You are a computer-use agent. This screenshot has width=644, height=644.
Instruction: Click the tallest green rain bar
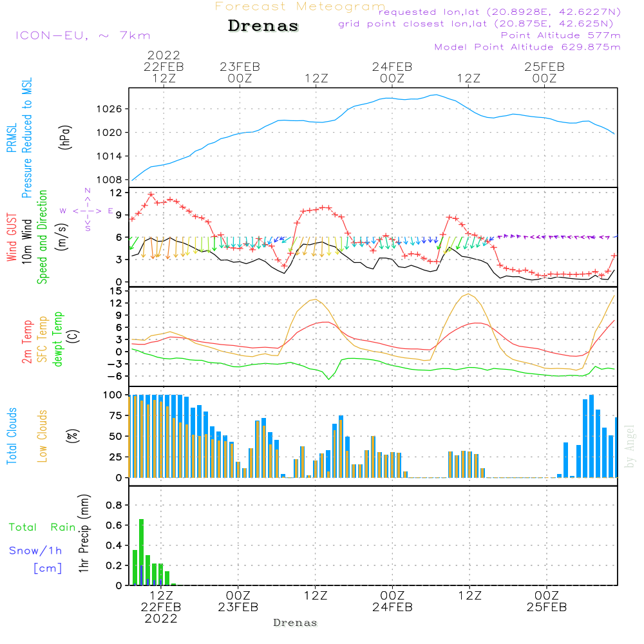pos(141,552)
